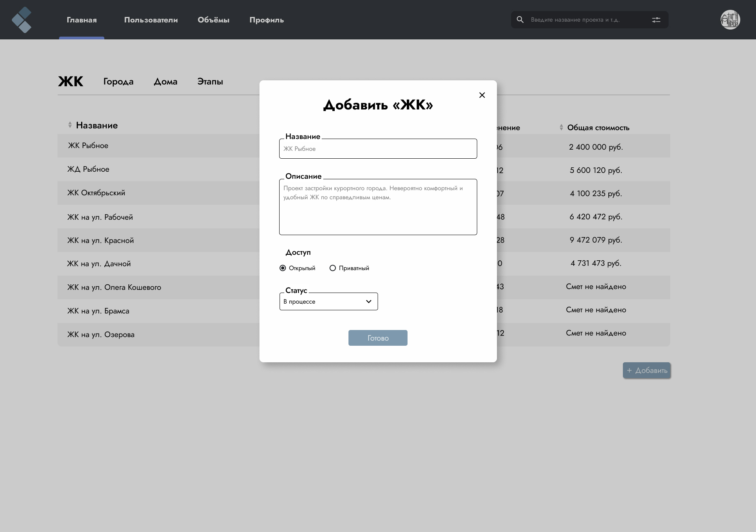Screen dimensions: 756x532
Task: Open Объёмы in the navbar
Action: click(x=213, y=20)
